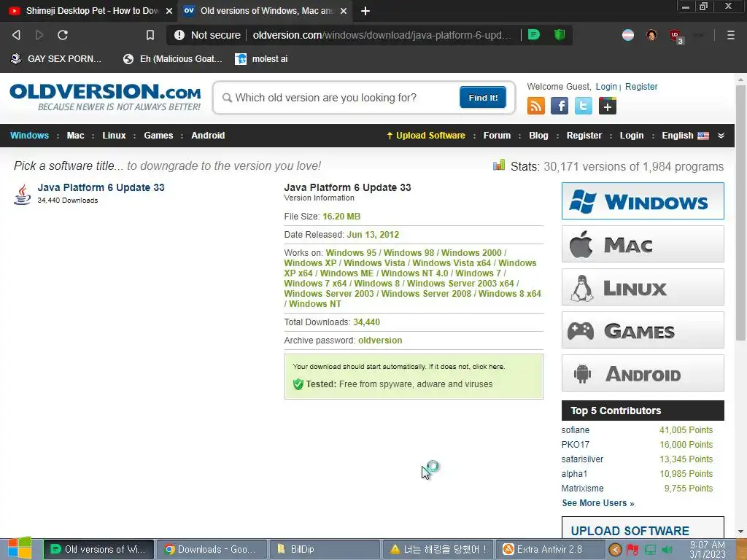Click contributor sofiane in Top 5 list
The height and width of the screenshot is (560, 747).
[x=575, y=430]
